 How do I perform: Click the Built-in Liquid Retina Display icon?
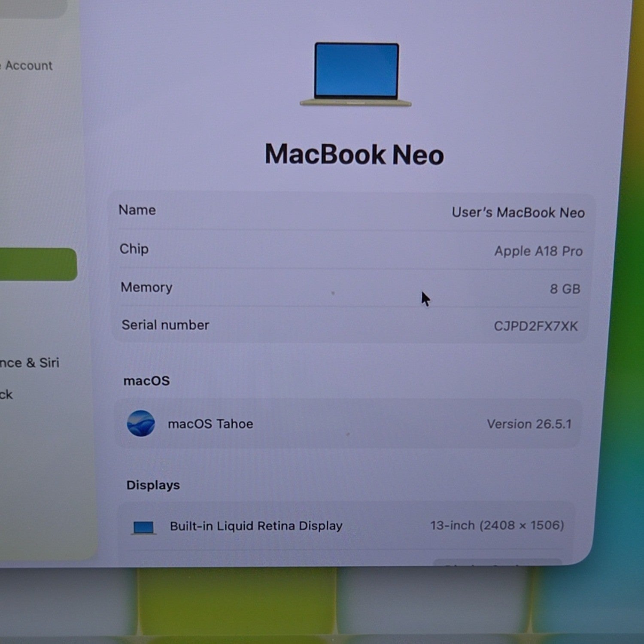(x=143, y=528)
